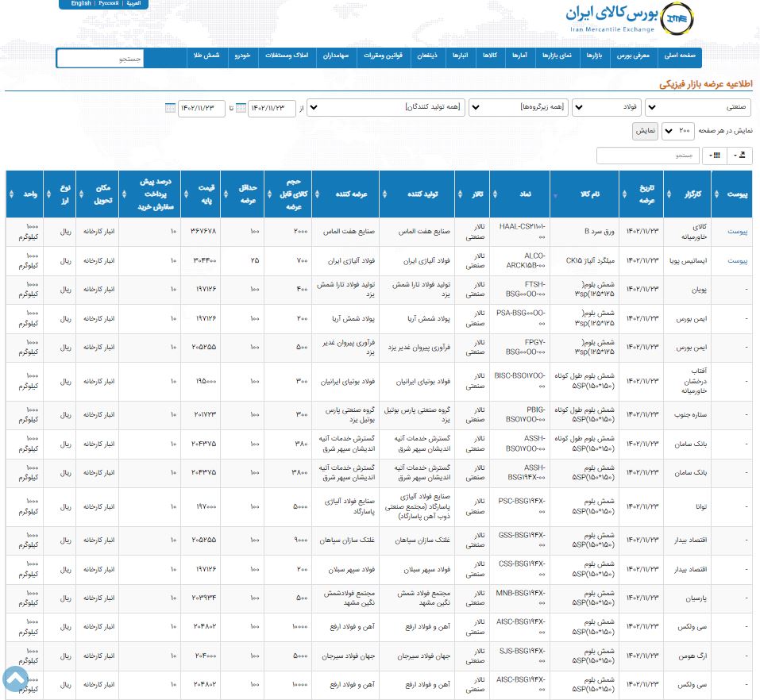
Task: Select symbol SJS-BSG19FX-00 cell
Action: (x=520, y=656)
